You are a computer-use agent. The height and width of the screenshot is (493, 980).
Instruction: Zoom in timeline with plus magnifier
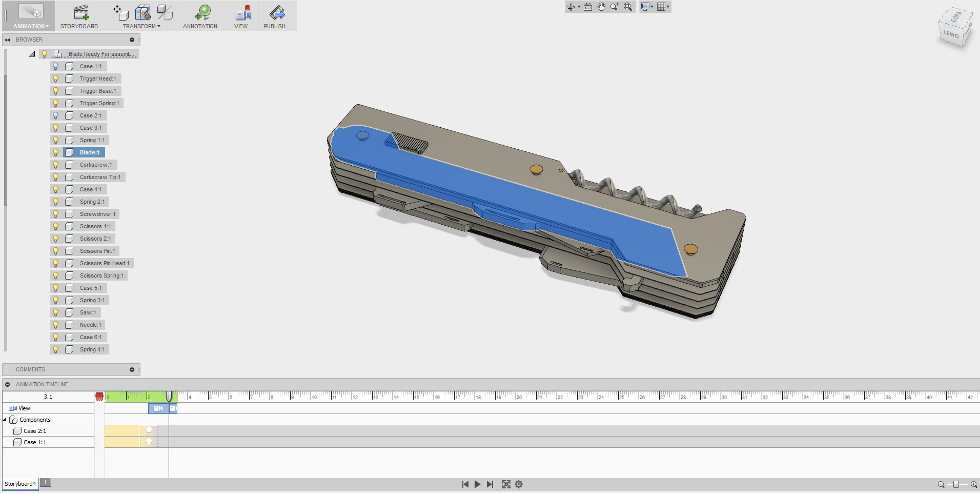pos(974,484)
